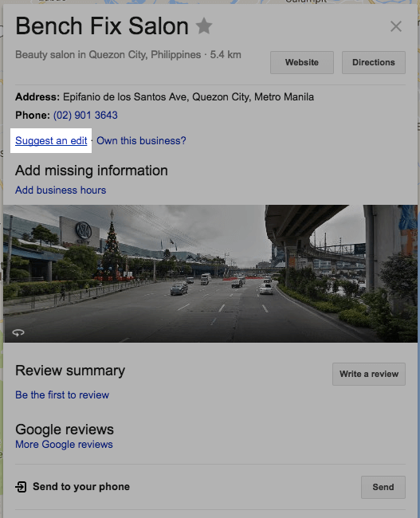
Task: Click Add business hours link
Action: pyautogui.click(x=61, y=190)
